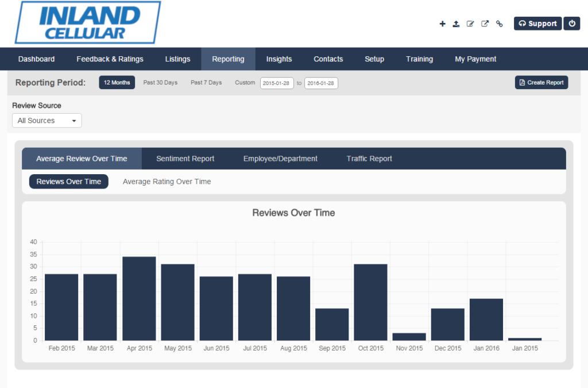Click the Create Report button

coord(541,83)
